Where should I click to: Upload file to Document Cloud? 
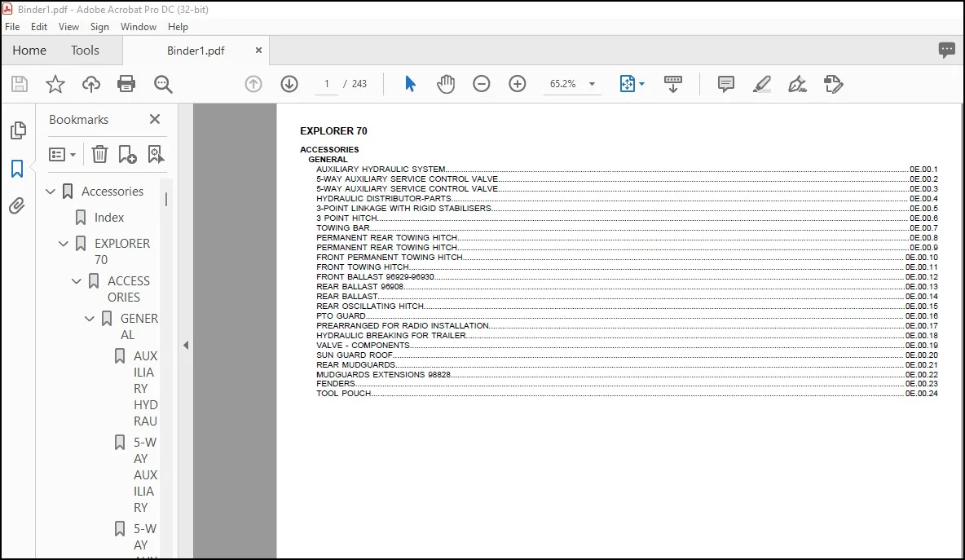(91, 84)
